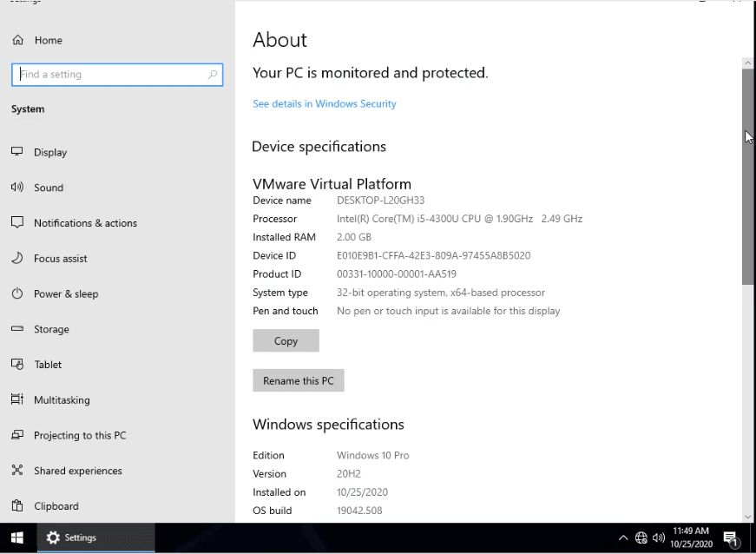The height and width of the screenshot is (554, 756).
Task: Click installed RAM value 2.00 GB
Action: (x=354, y=237)
